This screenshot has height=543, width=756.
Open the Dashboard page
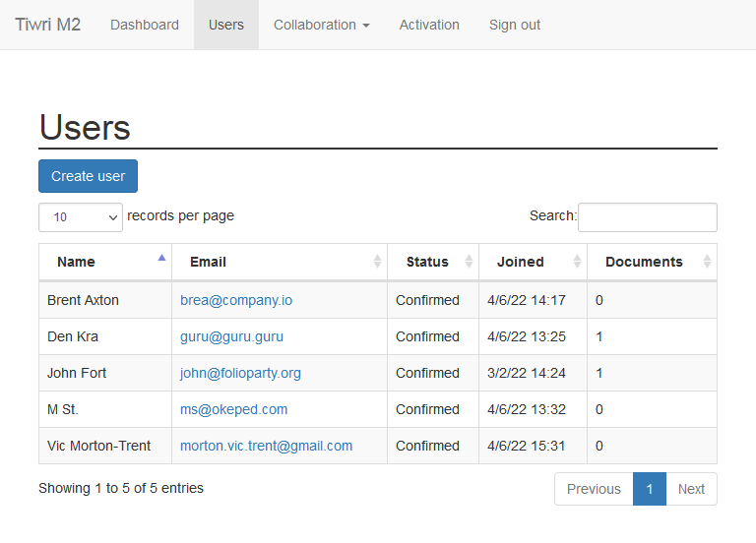coord(145,25)
